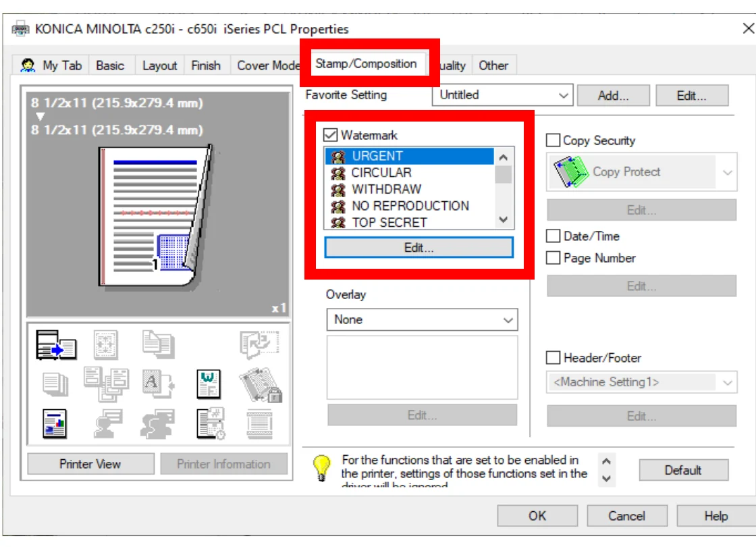Click the printer icon in title bar

(20, 28)
